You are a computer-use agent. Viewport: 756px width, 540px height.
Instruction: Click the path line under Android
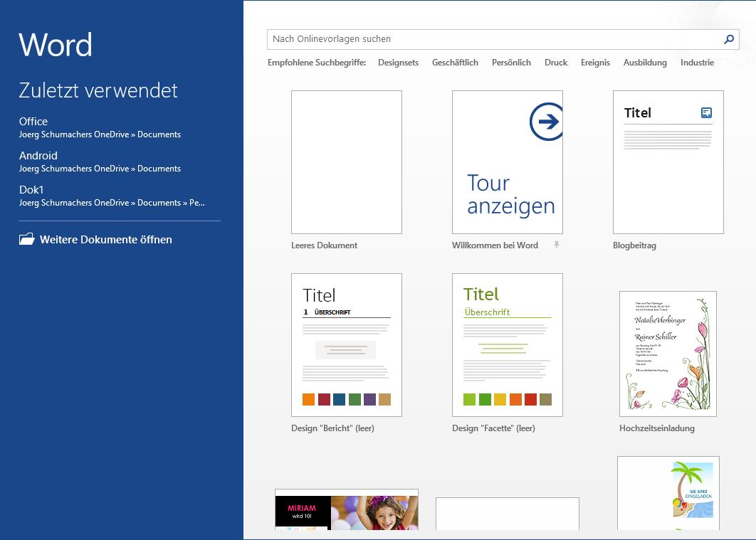point(100,169)
